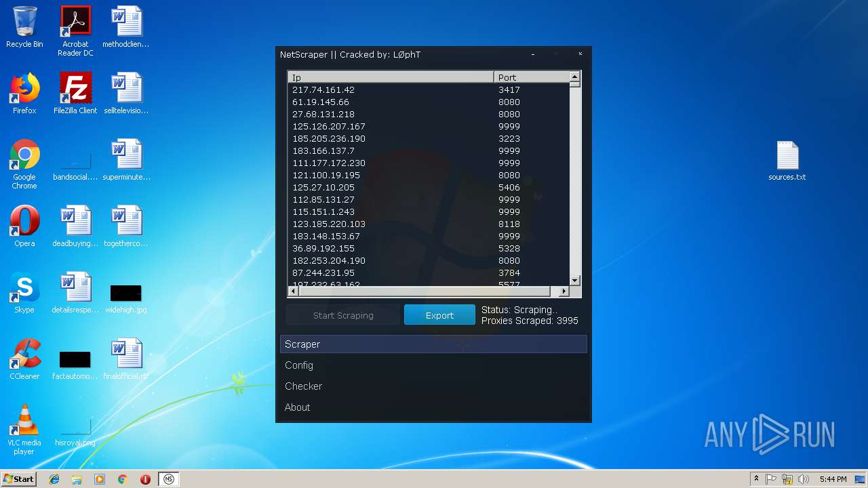
Task: Select proxy row 125.27.10.205
Action: click(x=429, y=187)
